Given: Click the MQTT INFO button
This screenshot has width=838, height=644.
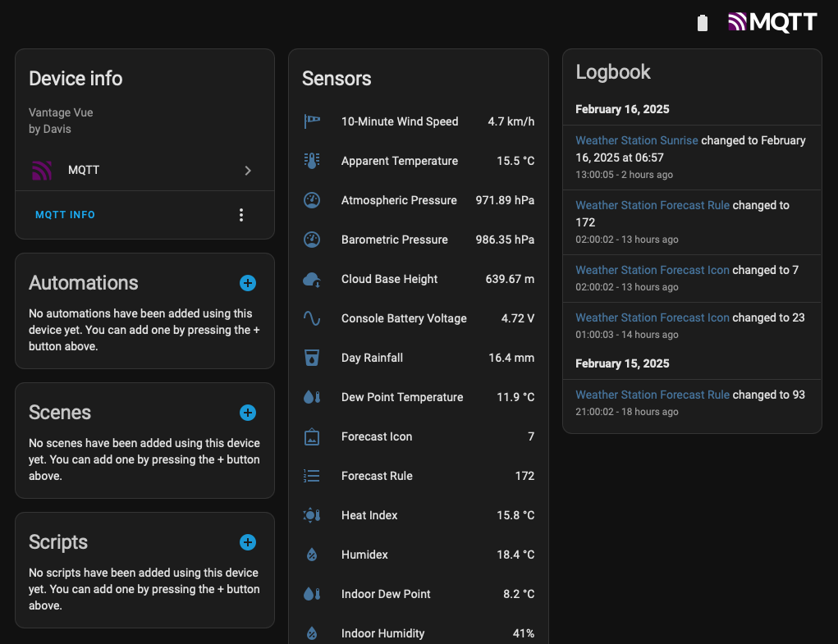Looking at the screenshot, I should 65,214.
